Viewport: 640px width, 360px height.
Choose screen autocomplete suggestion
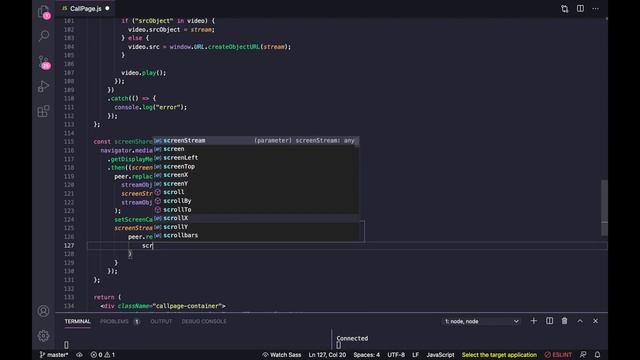click(256, 149)
